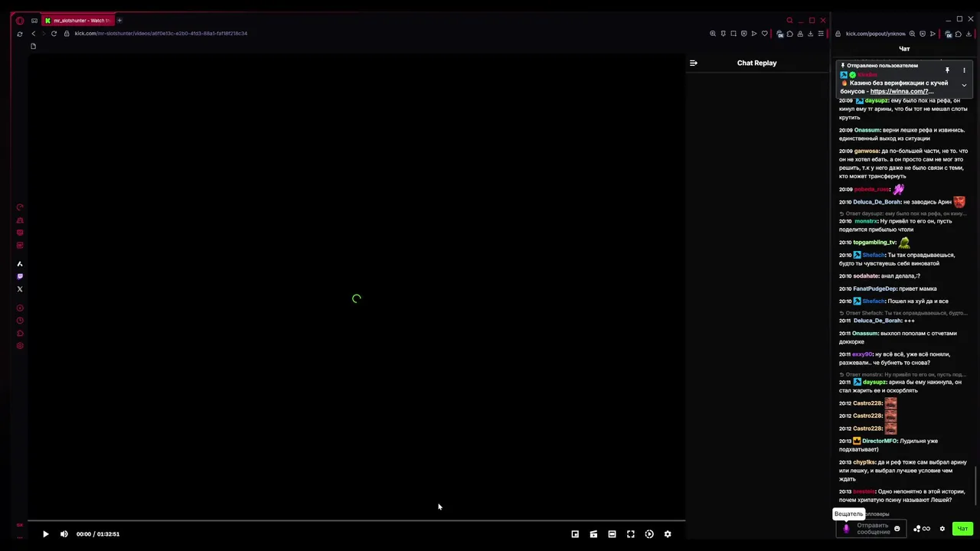Expand the pinned chat message
Screen dimensions: 980x551
point(964,85)
